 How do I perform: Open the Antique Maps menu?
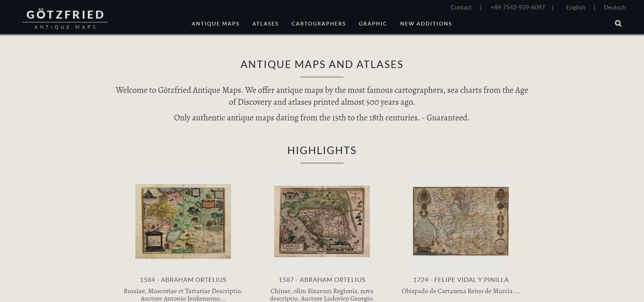click(x=215, y=23)
